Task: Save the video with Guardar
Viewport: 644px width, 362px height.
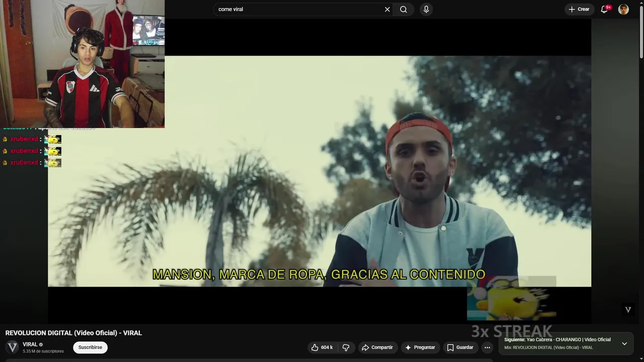Action: click(x=460, y=347)
